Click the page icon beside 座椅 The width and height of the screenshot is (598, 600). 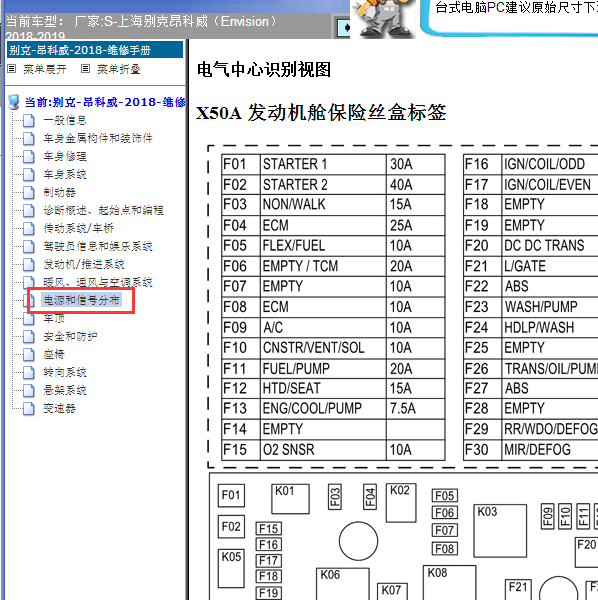coord(29,355)
